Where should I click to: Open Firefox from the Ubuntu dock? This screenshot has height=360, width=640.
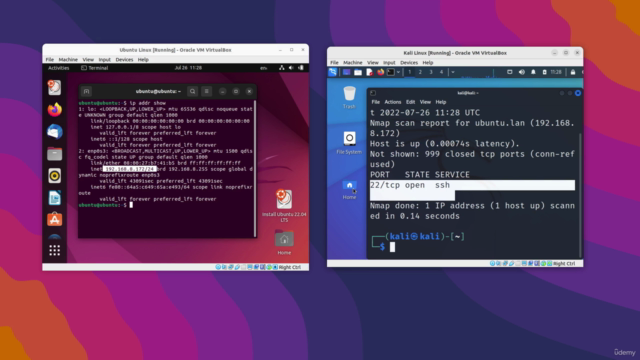coord(55,109)
